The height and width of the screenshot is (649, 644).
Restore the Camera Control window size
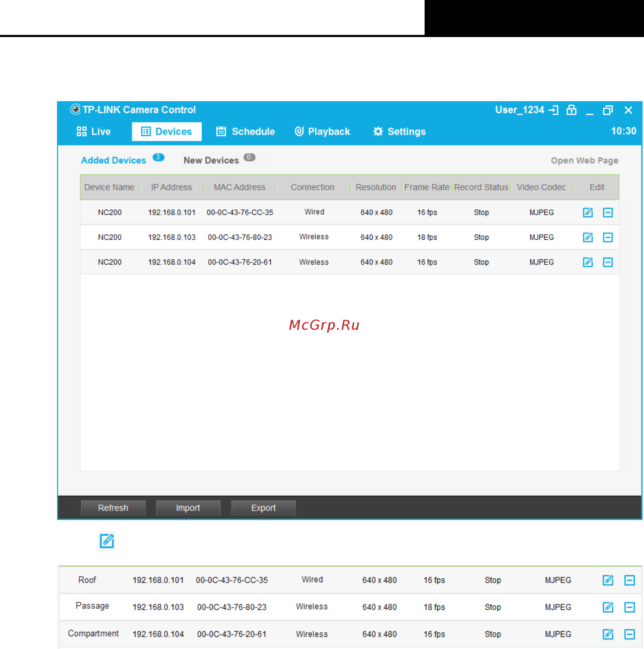tap(608, 110)
